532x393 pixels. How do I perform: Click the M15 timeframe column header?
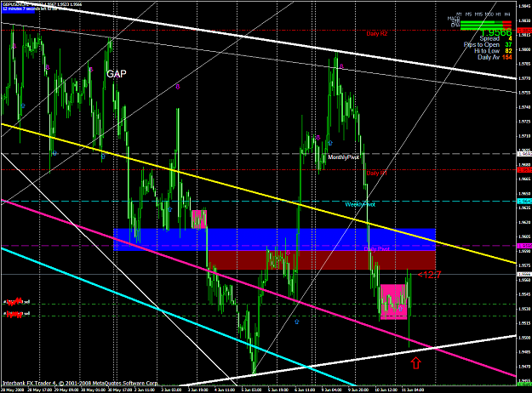[x=478, y=14]
